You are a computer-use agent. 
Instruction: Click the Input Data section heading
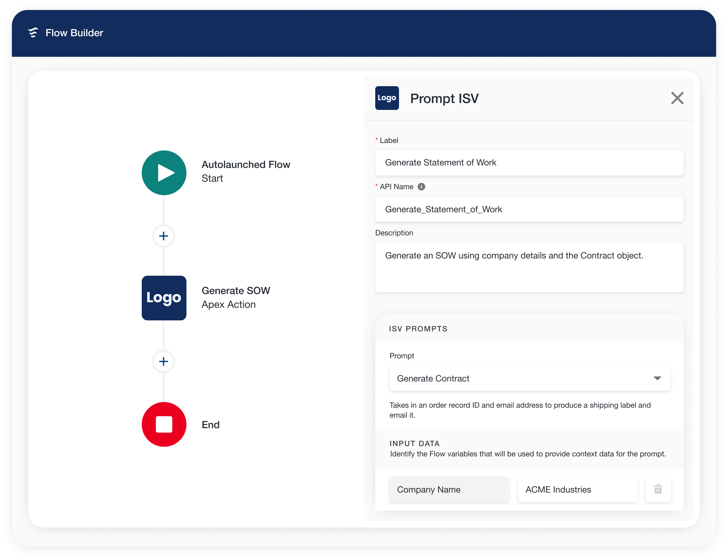tap(414, 443)
